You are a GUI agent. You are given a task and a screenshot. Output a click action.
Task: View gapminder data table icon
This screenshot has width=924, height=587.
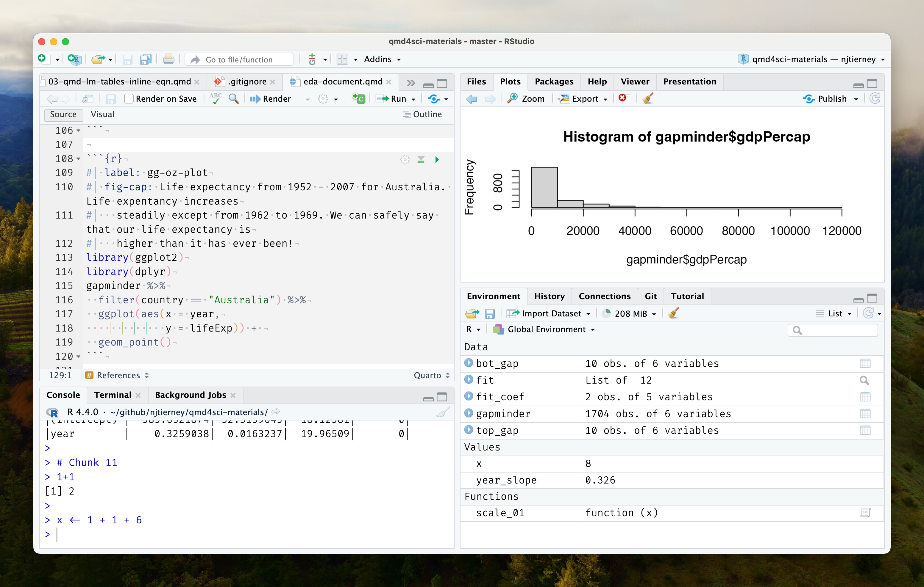[x=865, y=414]
